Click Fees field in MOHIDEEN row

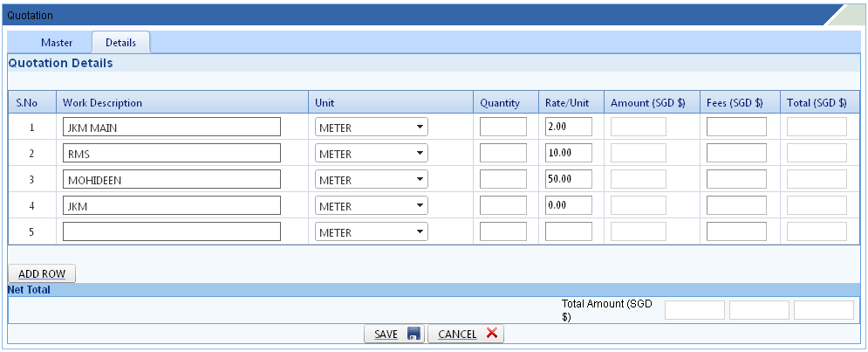737,180
